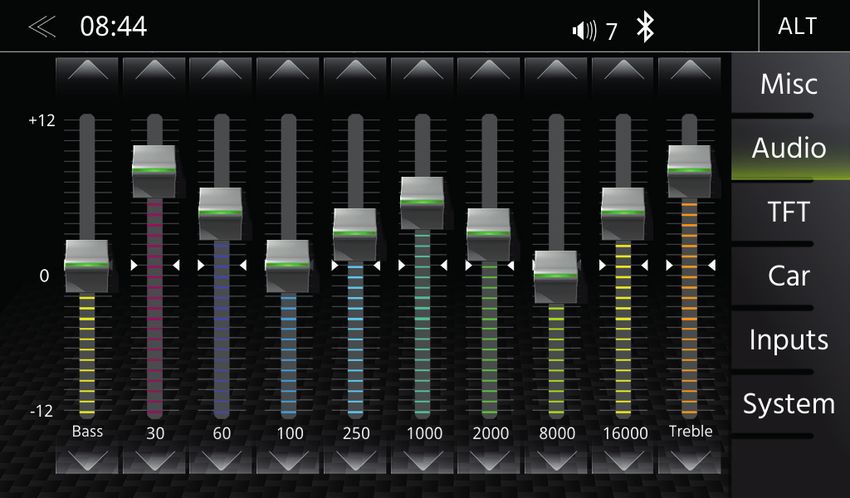Viewport: 850px width, 498px height.
Task: Increase the 8000 Hz band up arrow
Action: point(556,71)
